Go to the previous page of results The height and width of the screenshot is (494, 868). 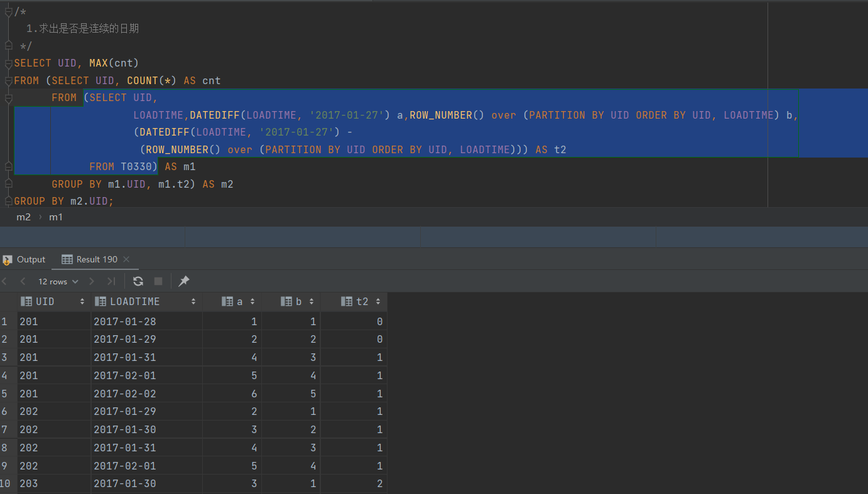pos(23,281)
